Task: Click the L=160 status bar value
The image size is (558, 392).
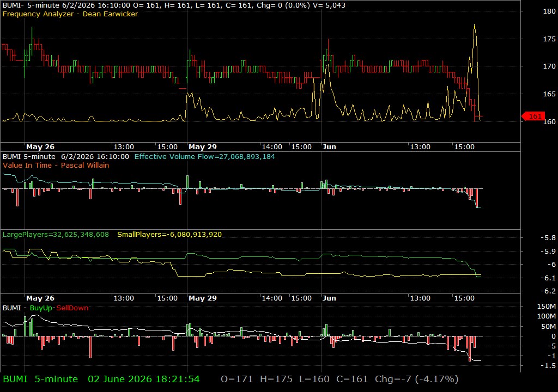Action: 314,379
